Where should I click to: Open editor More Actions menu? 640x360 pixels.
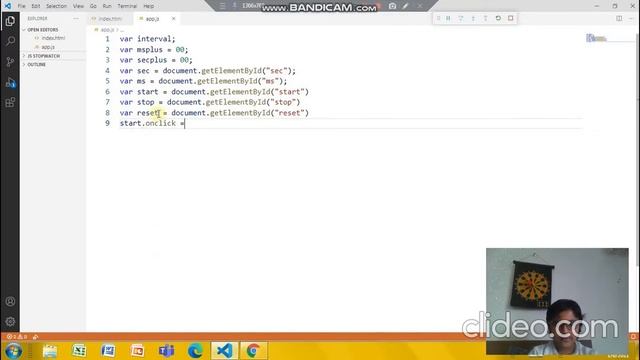click(x=631, y=18)
